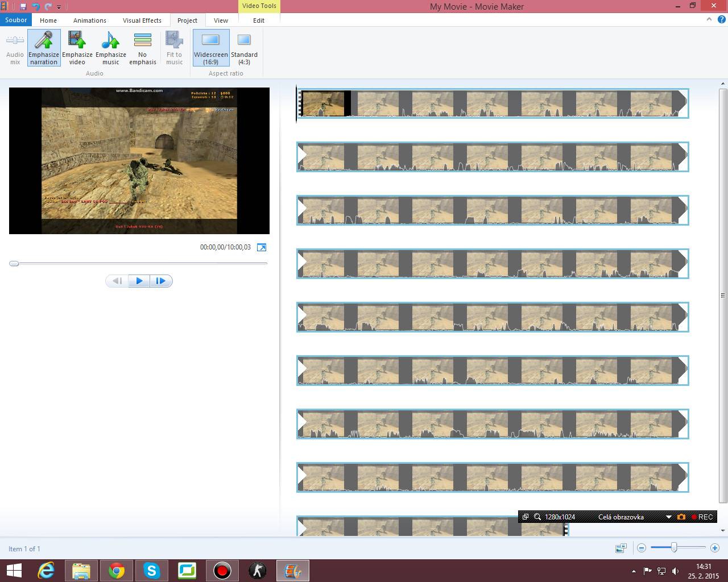
Task: Click the fifth timeline strip row
Action: [493, 317]
